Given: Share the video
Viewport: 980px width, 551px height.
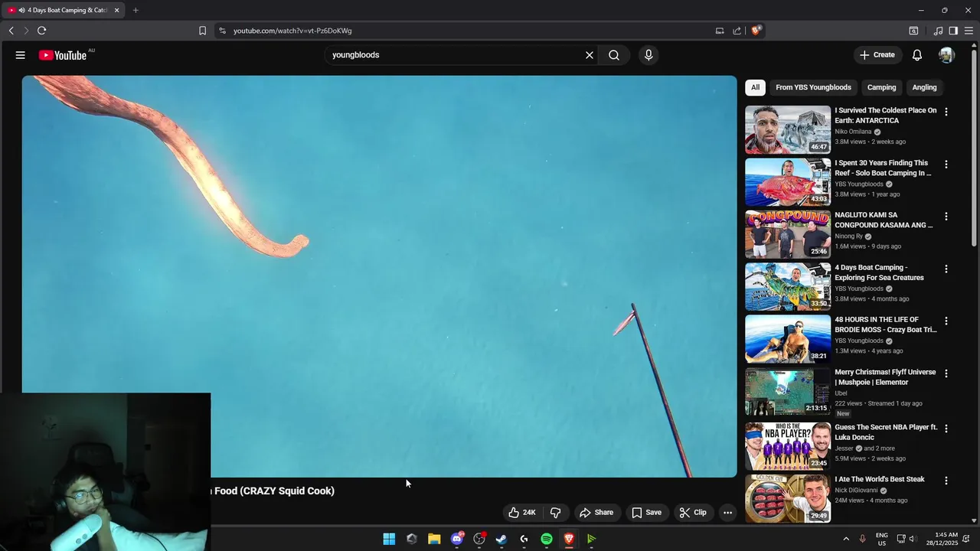Looking at the screenshot, I should pos(596,513).
